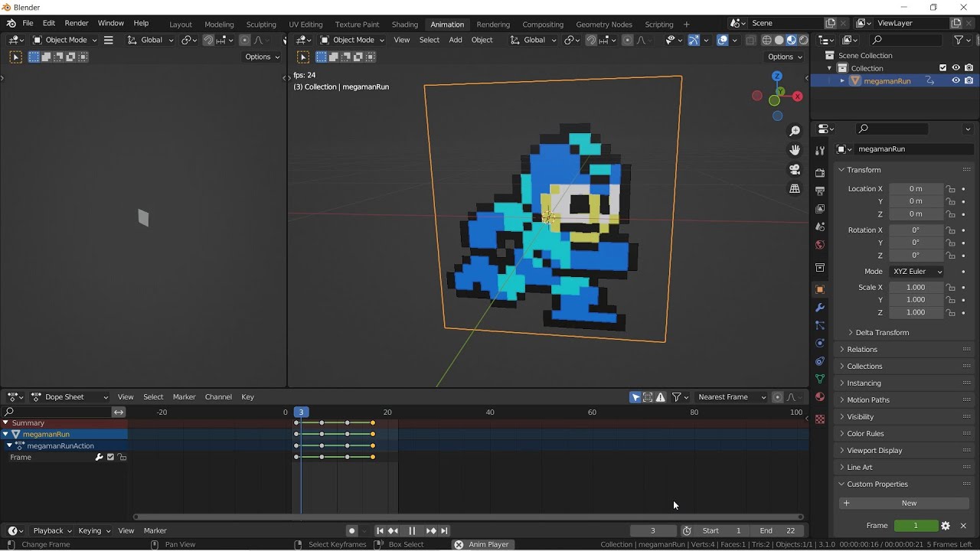Open the viewport Options button

point(786,57)
